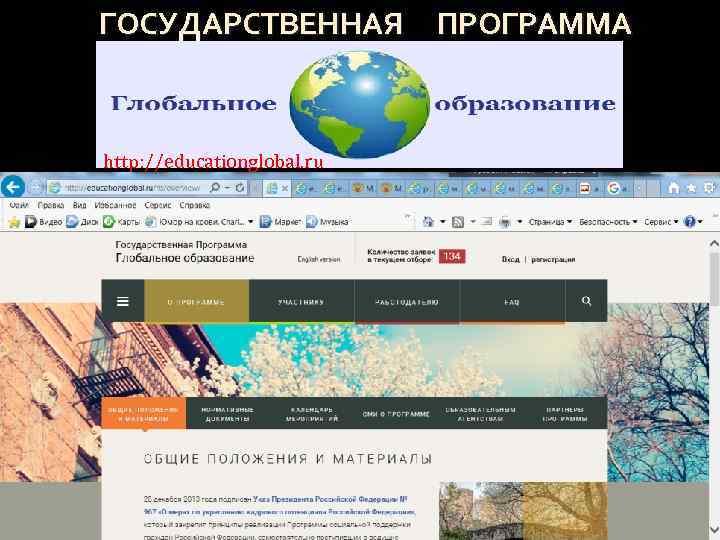This screenshot has width=720, height=540.
Task: Click the printer icon in command bar
Action: pos(505,222)
